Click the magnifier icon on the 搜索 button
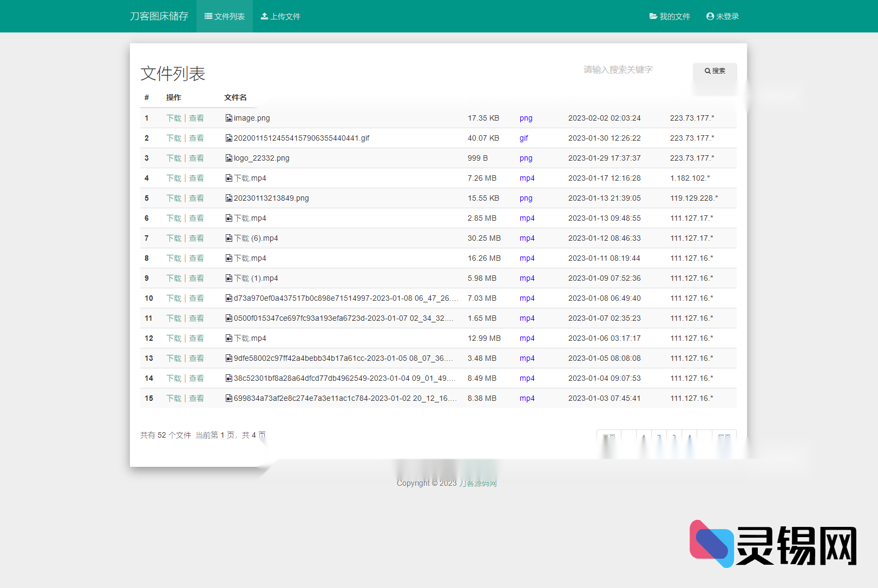878x588 pixels. coord(708,70)
